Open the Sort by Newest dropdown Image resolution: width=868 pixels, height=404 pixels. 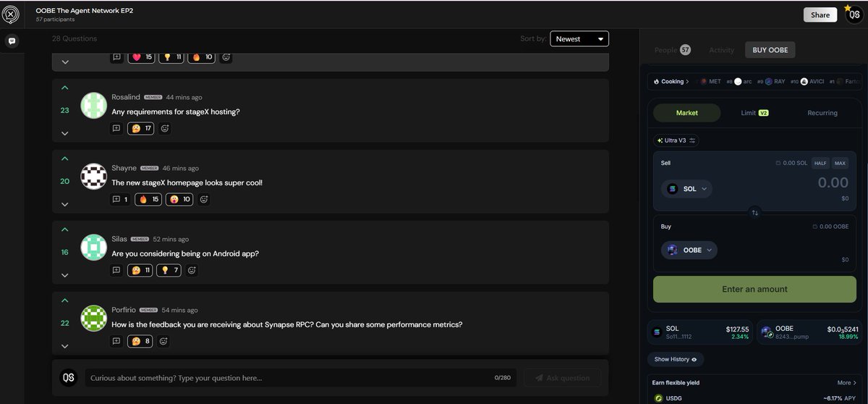click(x=579, y=39)
